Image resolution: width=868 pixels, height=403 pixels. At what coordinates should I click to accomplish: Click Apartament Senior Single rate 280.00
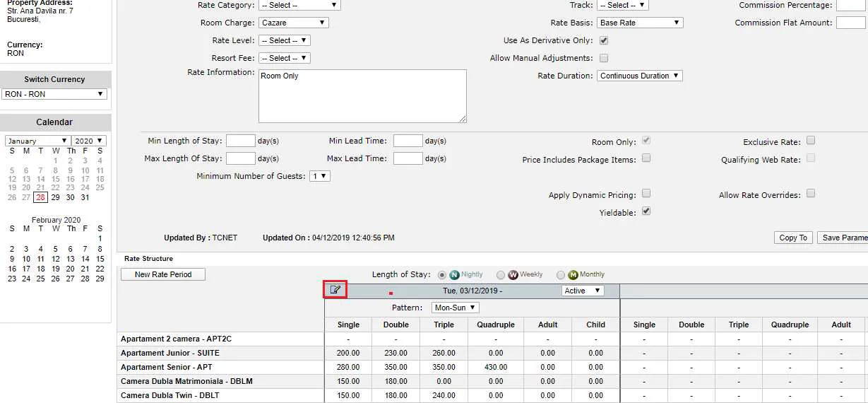tap(348, 367)
